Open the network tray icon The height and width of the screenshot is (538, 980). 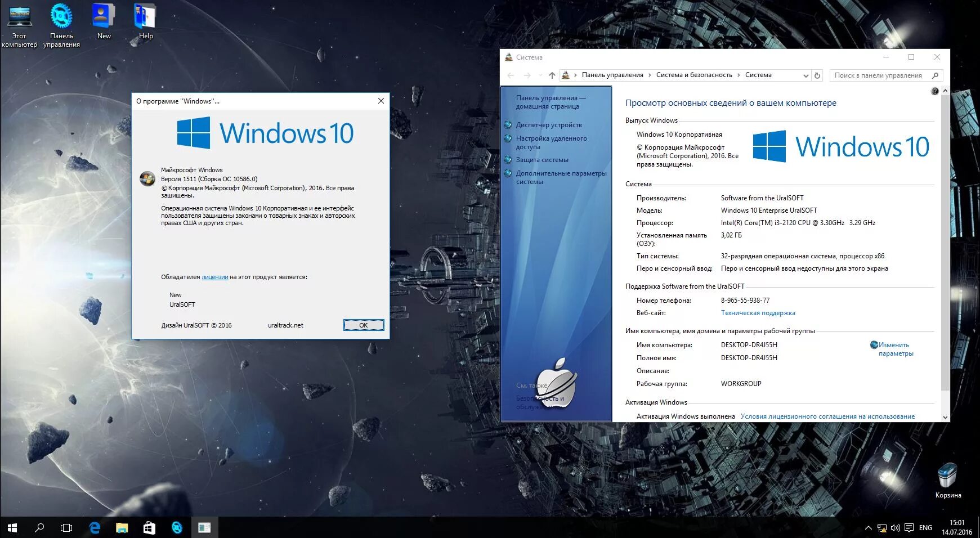pos(882,528)
